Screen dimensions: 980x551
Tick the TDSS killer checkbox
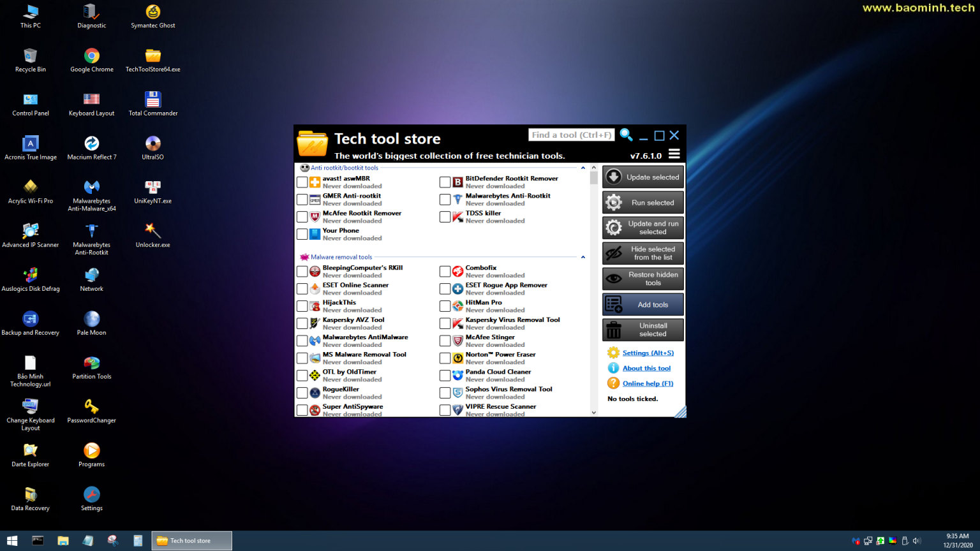[x=445, y=217]
